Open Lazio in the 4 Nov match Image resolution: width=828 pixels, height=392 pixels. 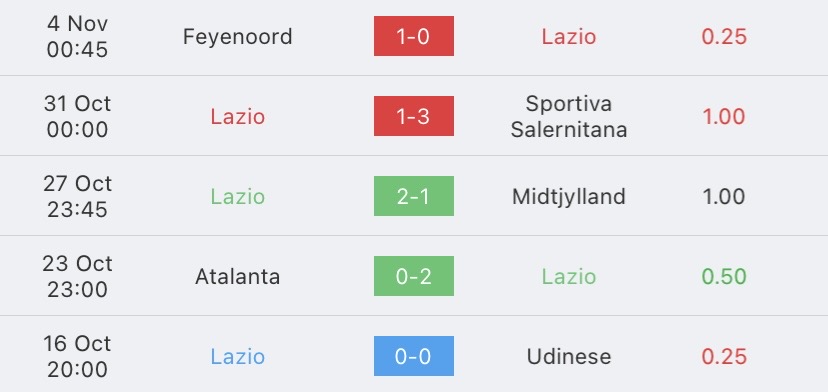coord(569,37)
